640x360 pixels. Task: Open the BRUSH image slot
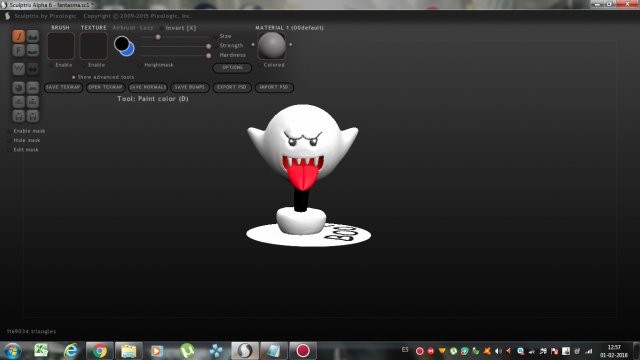[x=61, y=46]
